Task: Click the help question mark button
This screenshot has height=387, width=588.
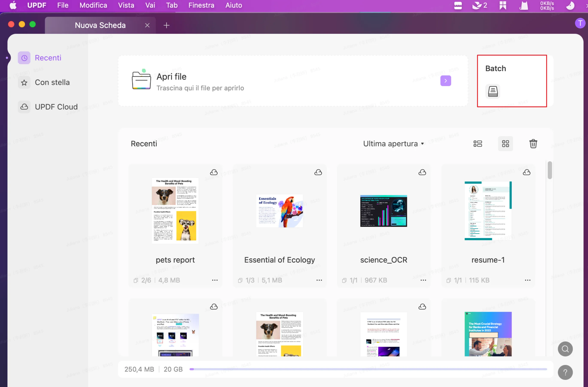Action: [x=565, y=371]
